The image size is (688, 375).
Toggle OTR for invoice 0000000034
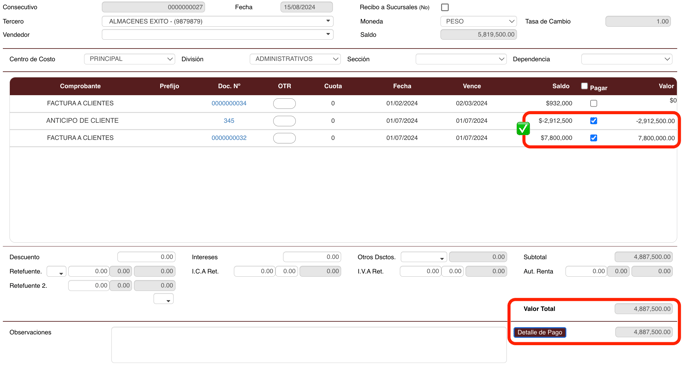284,104
